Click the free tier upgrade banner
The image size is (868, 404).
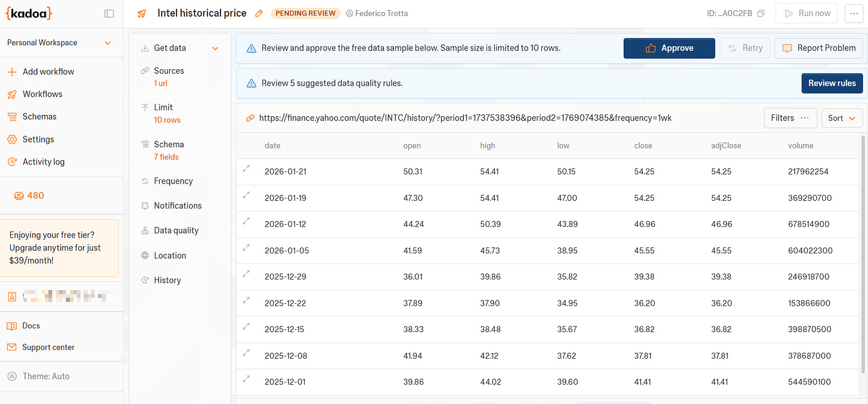click(x=60, y=248)
